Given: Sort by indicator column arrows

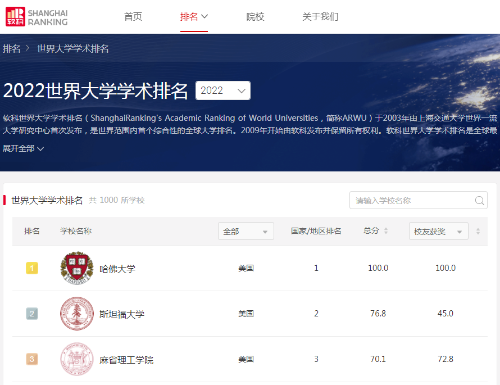Looking at the screenshot, I should (478, 231).
